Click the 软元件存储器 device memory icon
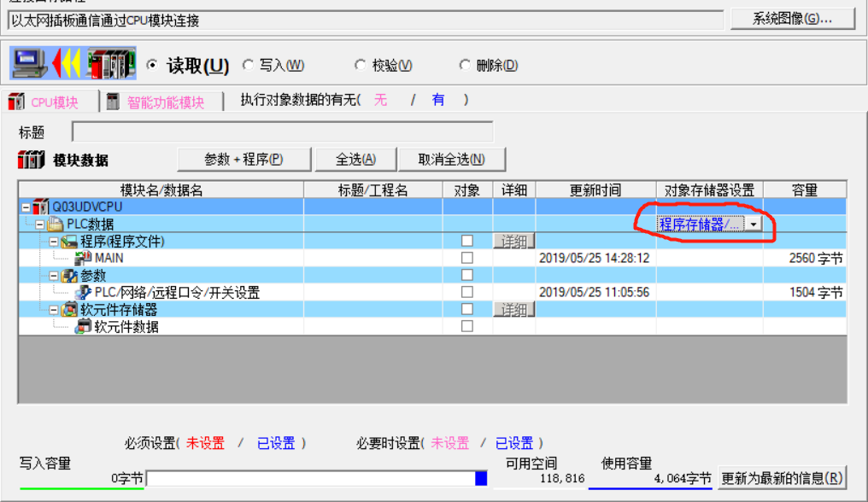Viewport: 868px width, 502px height. point(70,309)
